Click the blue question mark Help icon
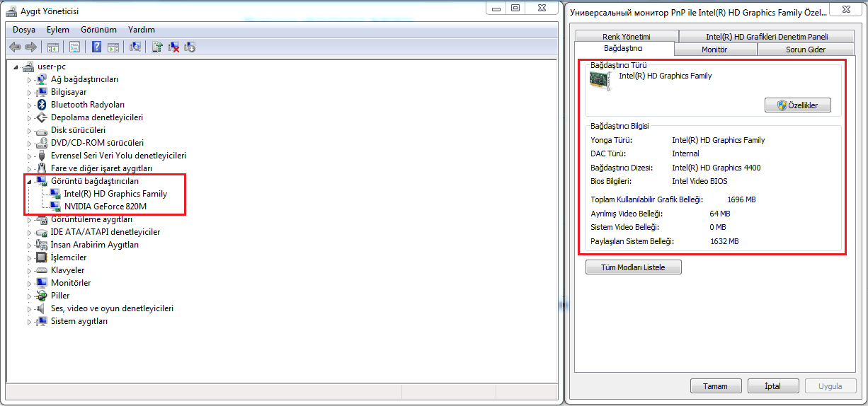868x406 pixels. [x=96, y=47]
